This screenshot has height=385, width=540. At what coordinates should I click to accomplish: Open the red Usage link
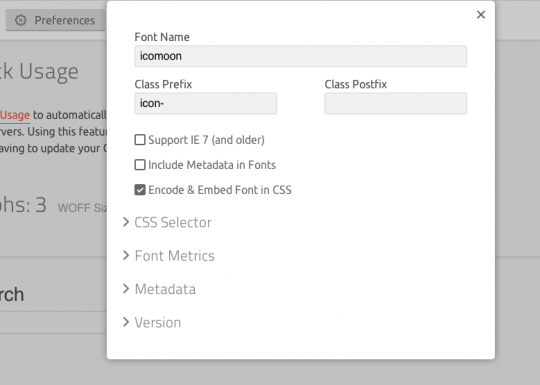pos(15,115)
